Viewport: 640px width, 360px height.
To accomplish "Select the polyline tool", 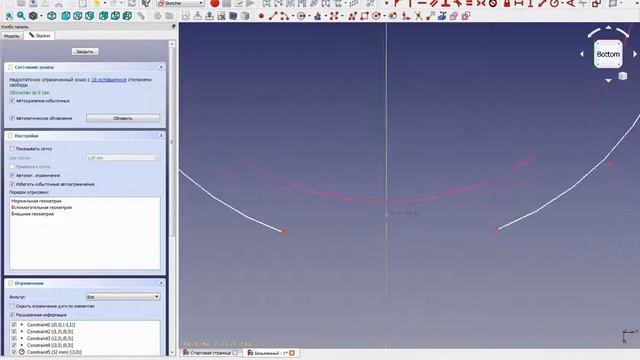I will tap(352, 16).
